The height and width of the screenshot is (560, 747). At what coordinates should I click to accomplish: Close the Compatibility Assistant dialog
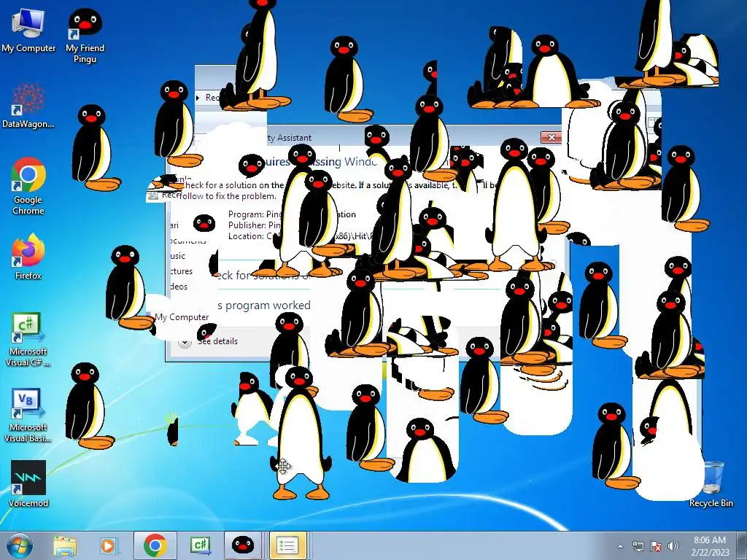click(551, 137)
